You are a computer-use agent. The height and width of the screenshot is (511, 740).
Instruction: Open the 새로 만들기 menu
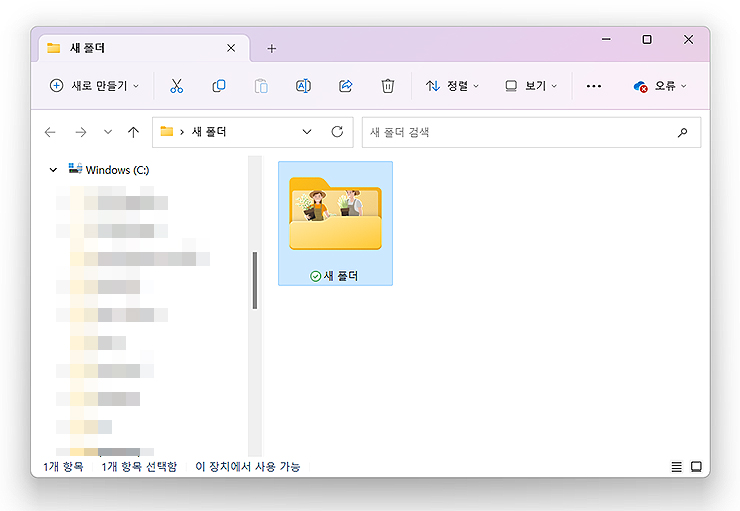click(94, 86)
